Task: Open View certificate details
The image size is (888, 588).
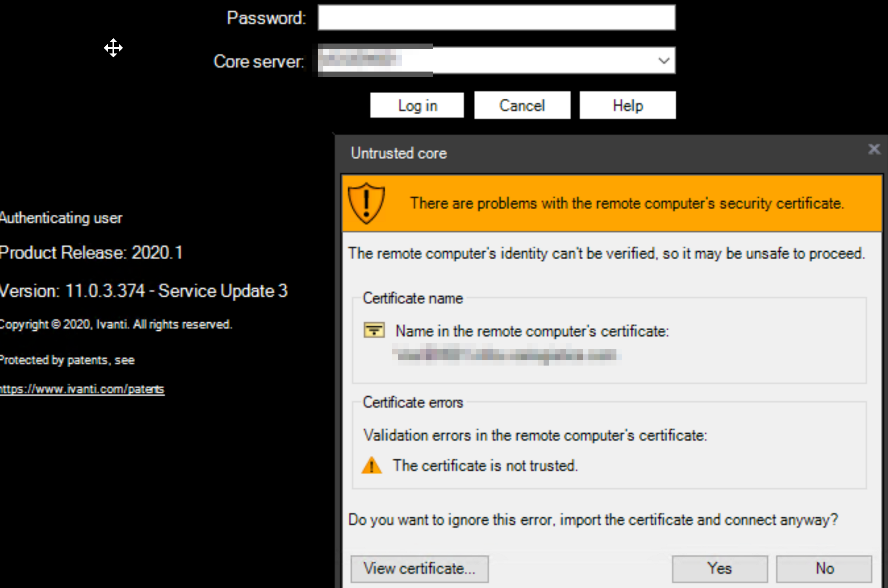Action: pos(419,569)
